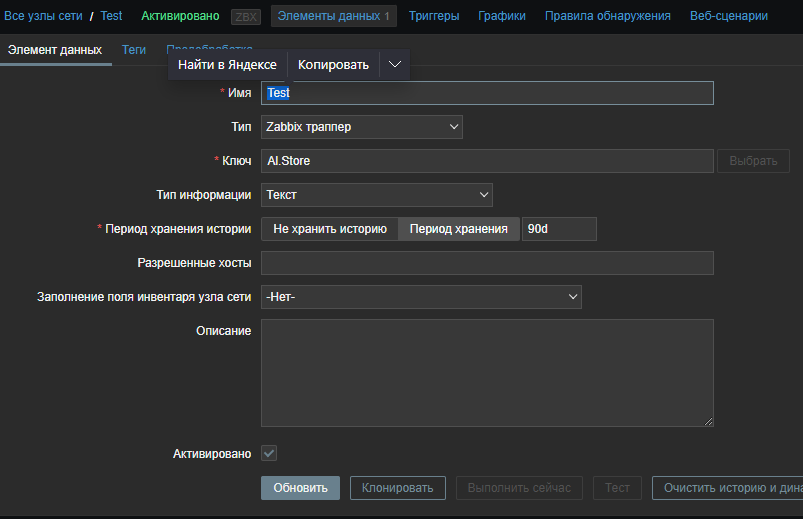Click the Ключ field with AI.Store
The width and height of the screenshot is (803, 519).
[x=487, y=161]
